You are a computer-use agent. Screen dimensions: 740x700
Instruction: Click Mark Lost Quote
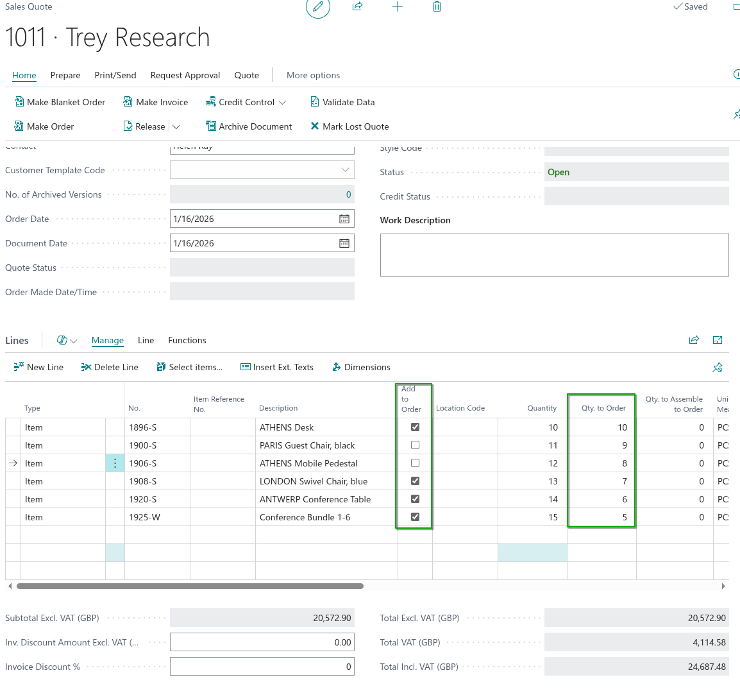[x=349, y=126]
